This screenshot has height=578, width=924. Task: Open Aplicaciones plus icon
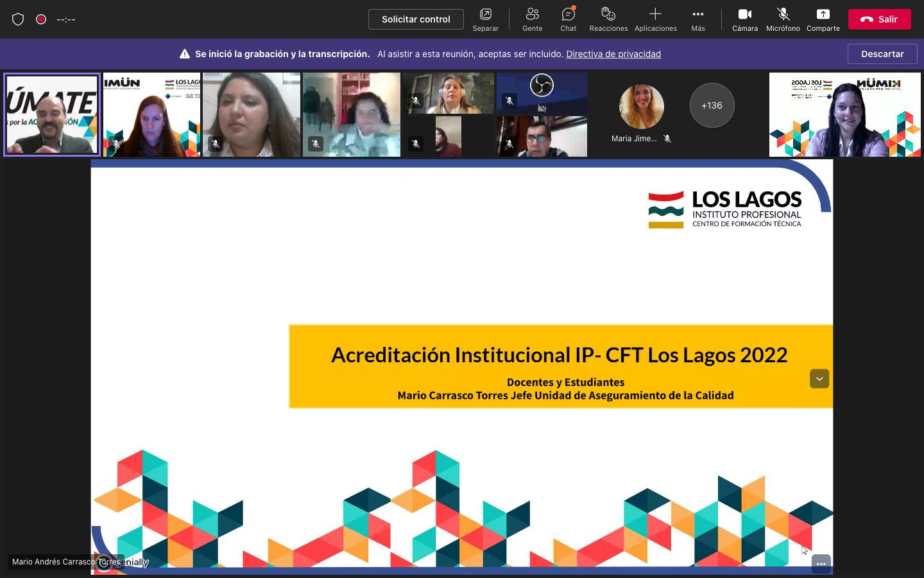point(655,20)
